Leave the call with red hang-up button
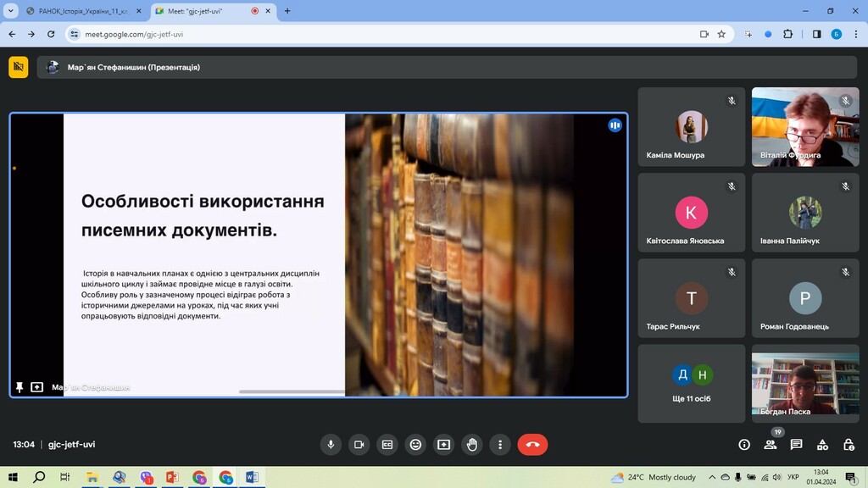This screenshot has height=488, width=868. (x=532, y=445)
